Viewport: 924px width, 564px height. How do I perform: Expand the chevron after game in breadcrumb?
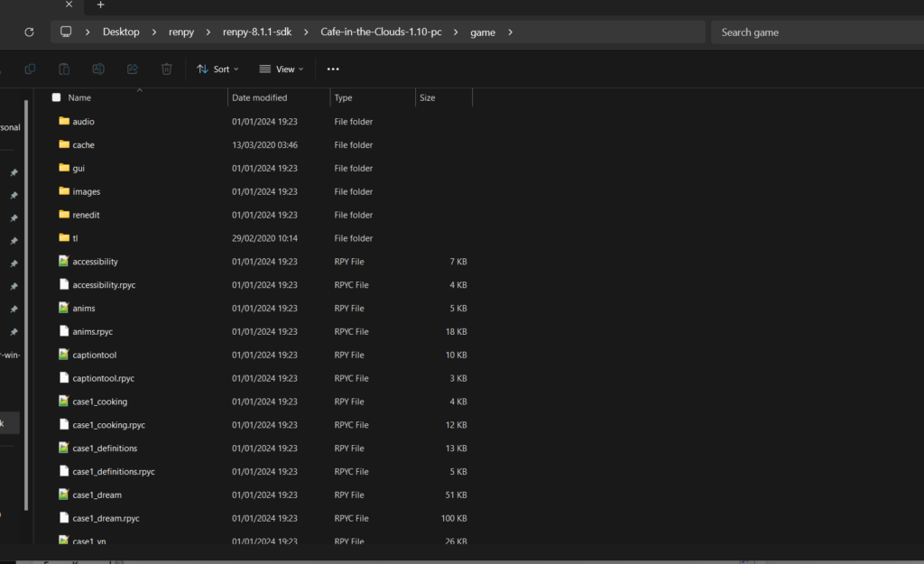click(x=511, y=32)
